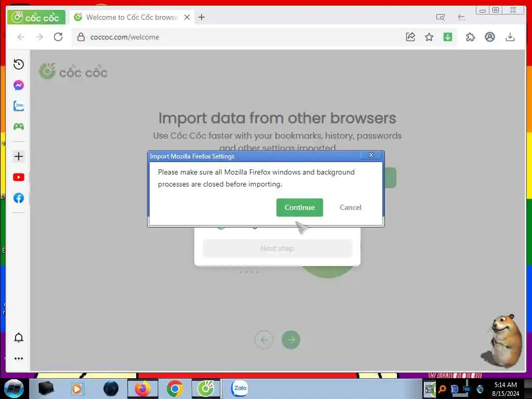This screenshot has width=532, height=399.
Task: Open Messenger in the sidebar
Action: point(19,85)
